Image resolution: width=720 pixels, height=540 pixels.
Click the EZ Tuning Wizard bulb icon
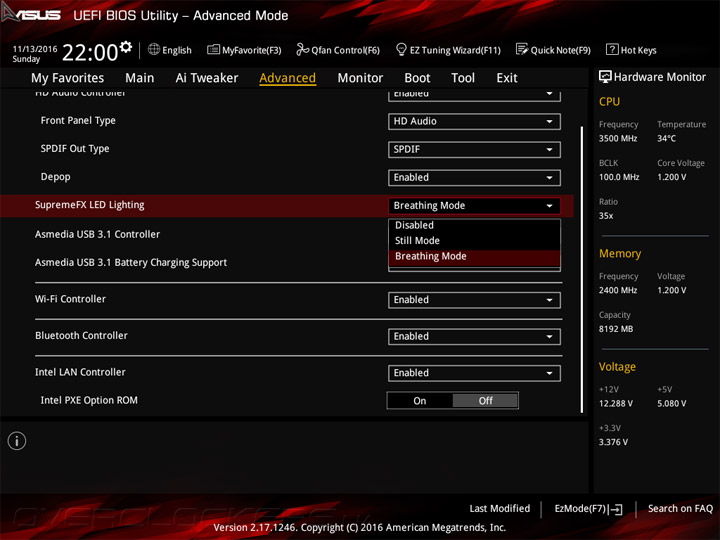(401, 49)
